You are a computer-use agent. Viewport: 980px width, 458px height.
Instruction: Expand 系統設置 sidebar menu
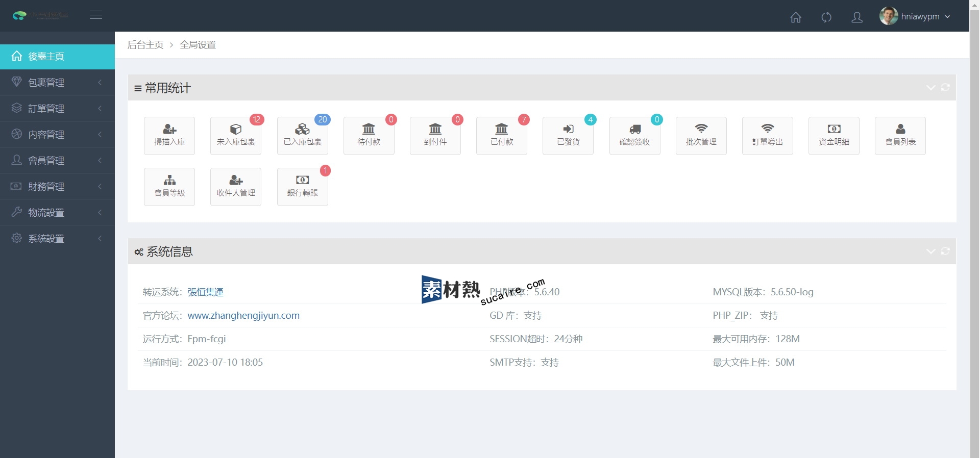coord(57,239)
